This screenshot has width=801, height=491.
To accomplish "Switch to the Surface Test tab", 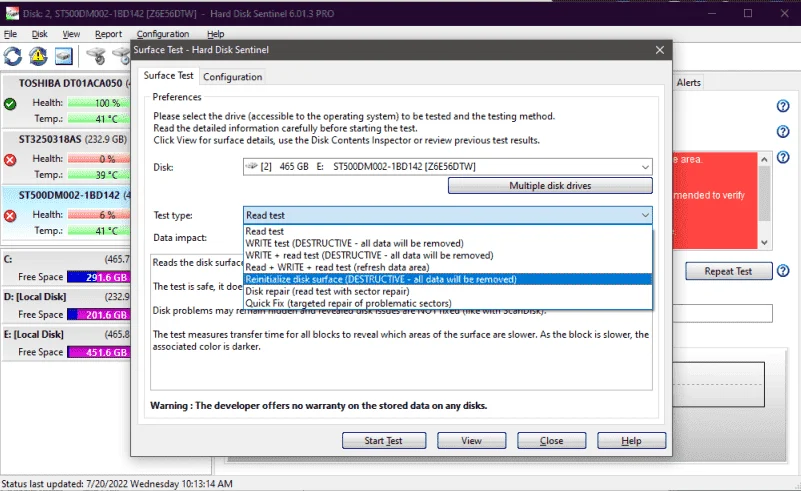I will [169, 76].
